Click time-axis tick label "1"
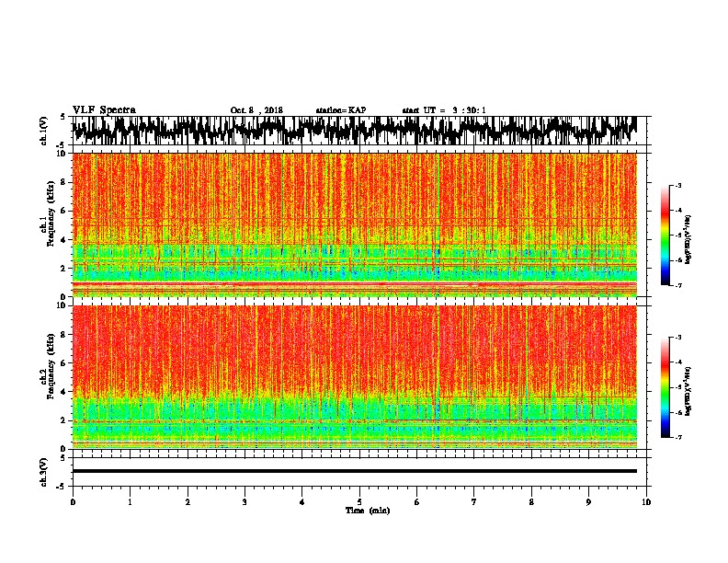This screenshot has height=563, width=728. tap(130, 502)
